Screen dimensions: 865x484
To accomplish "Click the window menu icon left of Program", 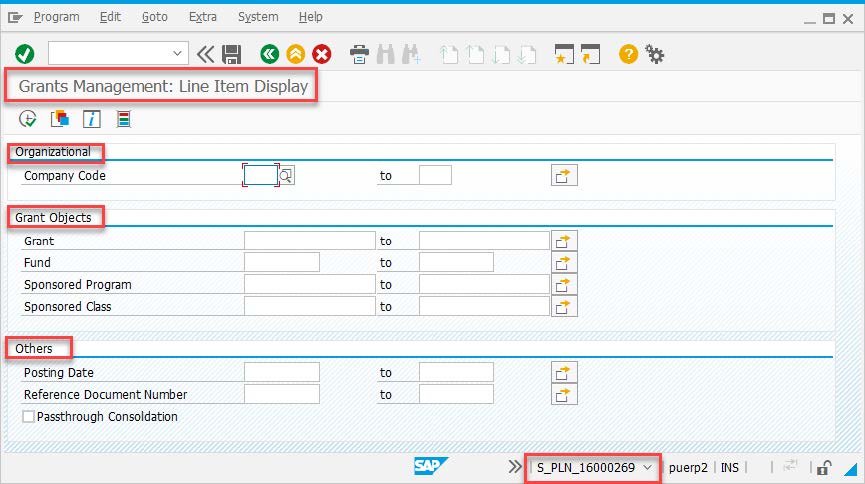I will click(15, 18).
